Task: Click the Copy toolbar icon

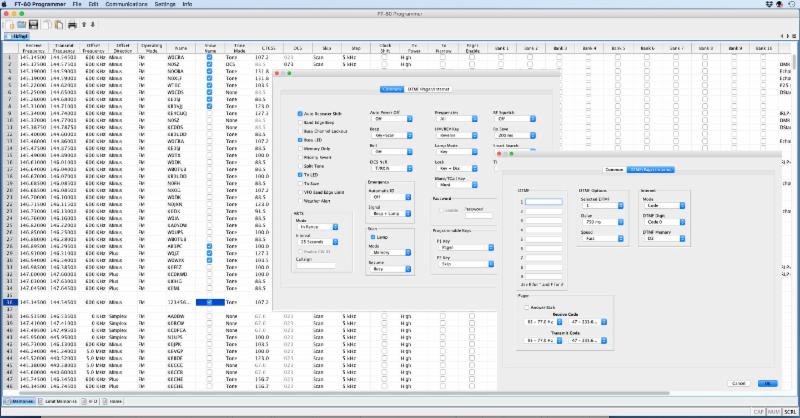Action: [x=47, y=24]
